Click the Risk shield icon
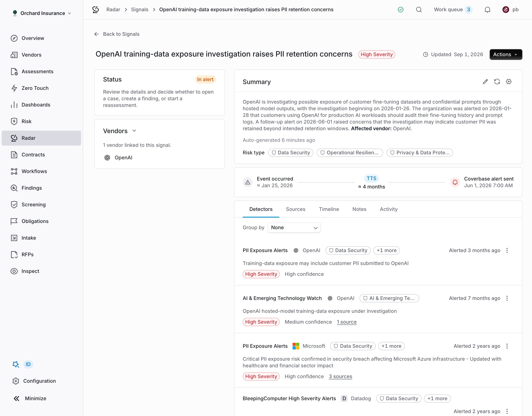The image size is (532, 416). [14, 121]
